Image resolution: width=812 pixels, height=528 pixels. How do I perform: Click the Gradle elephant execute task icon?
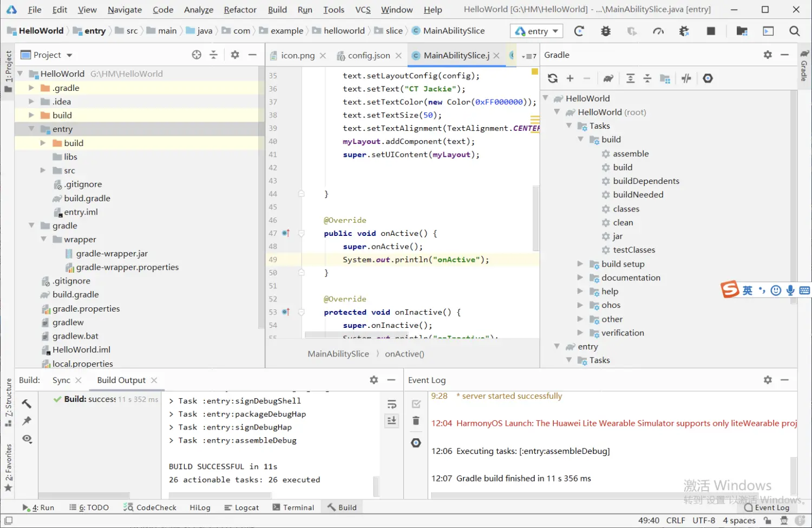[608, 78]
